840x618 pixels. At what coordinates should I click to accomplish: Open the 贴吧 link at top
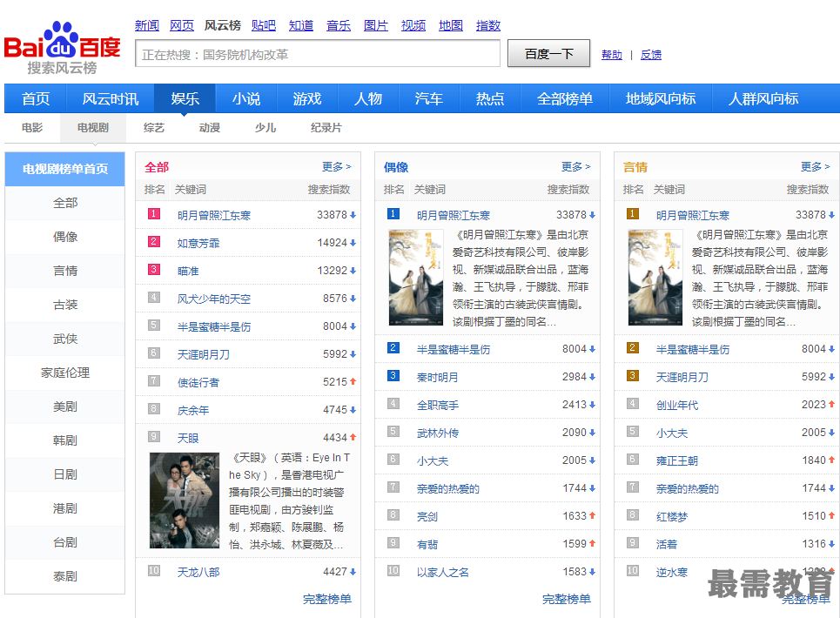(x=264, y=25)
